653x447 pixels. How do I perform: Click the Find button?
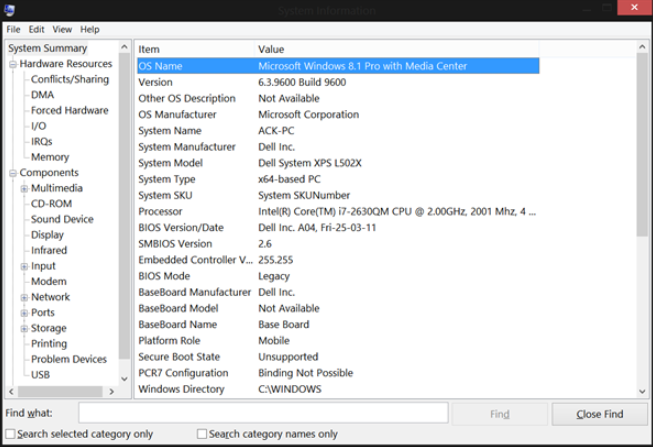(x=500, y=414)
